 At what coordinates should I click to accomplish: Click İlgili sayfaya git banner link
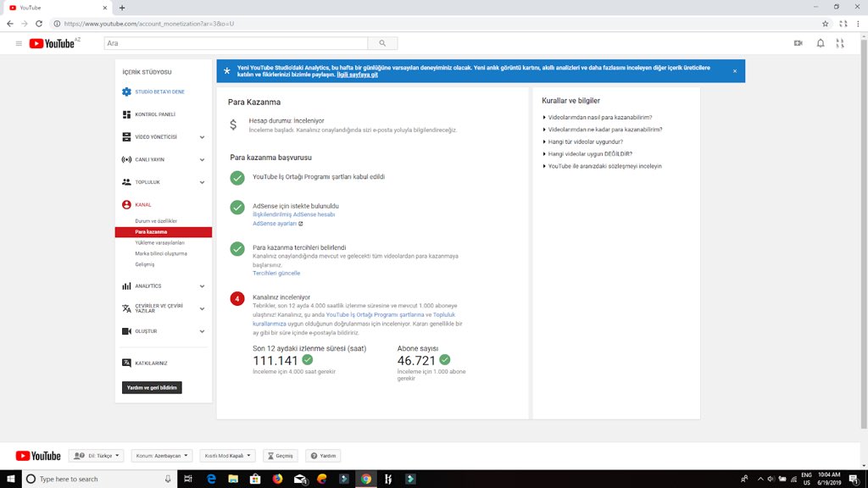pos(357,75)
